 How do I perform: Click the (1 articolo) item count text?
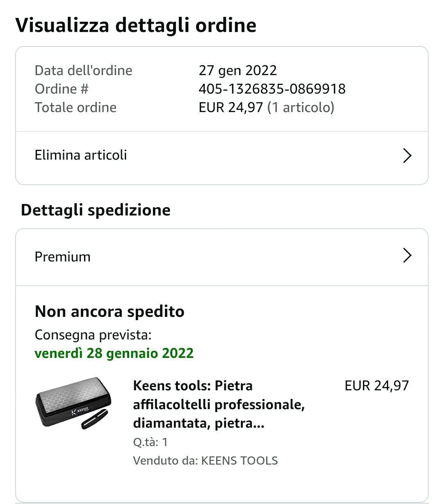[301, 107]
